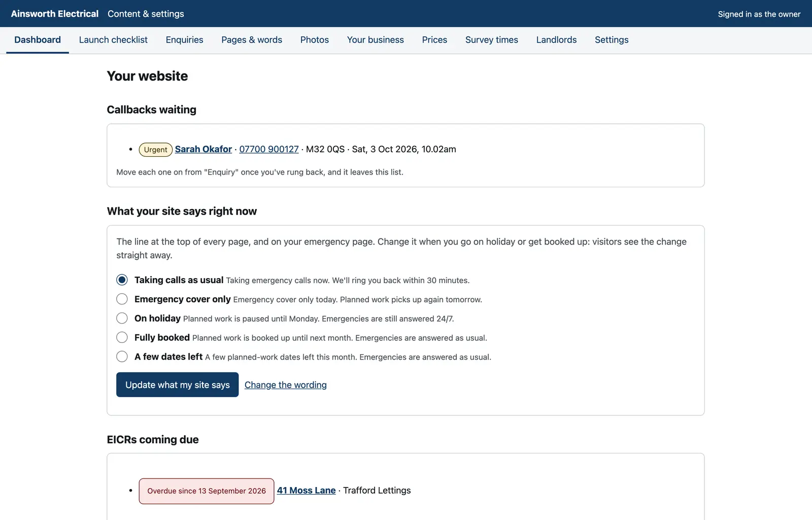Select 'A few dates left' radio
Image resolution: width=812 pixels, height=520 pixels.
click(x=122, y=357)
